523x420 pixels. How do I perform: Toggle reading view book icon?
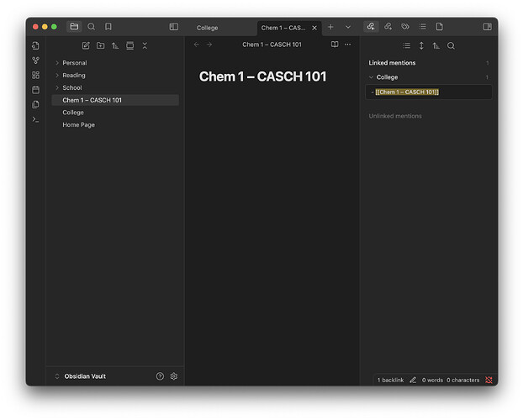pos(335,45)
